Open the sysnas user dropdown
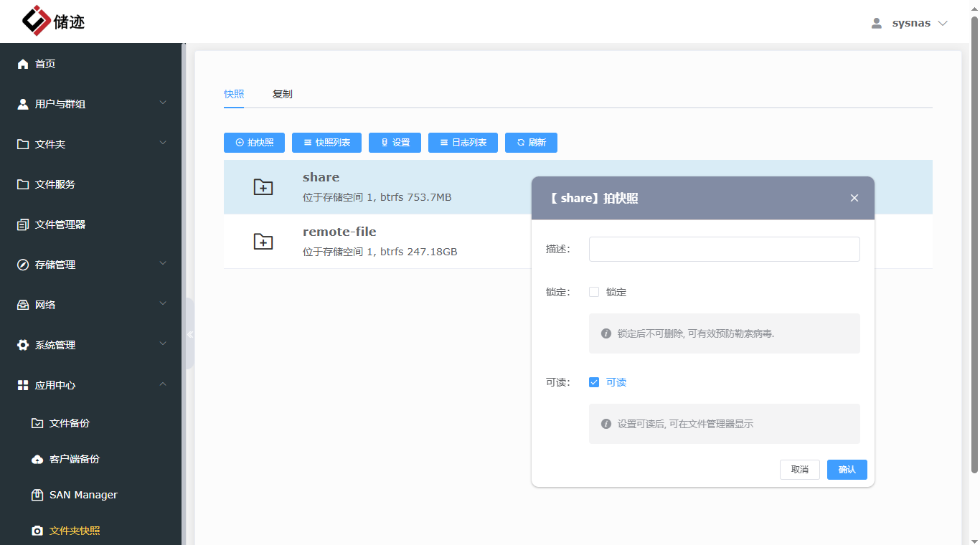 point(909,22)
